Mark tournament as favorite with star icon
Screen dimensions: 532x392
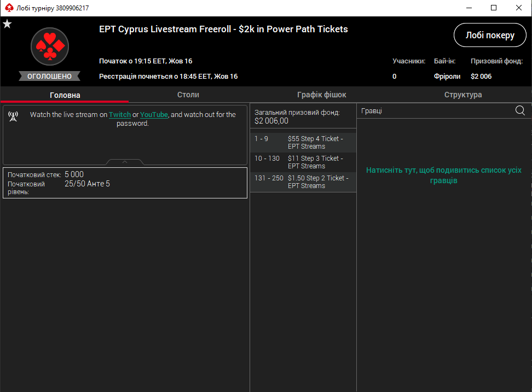point(7,24)
